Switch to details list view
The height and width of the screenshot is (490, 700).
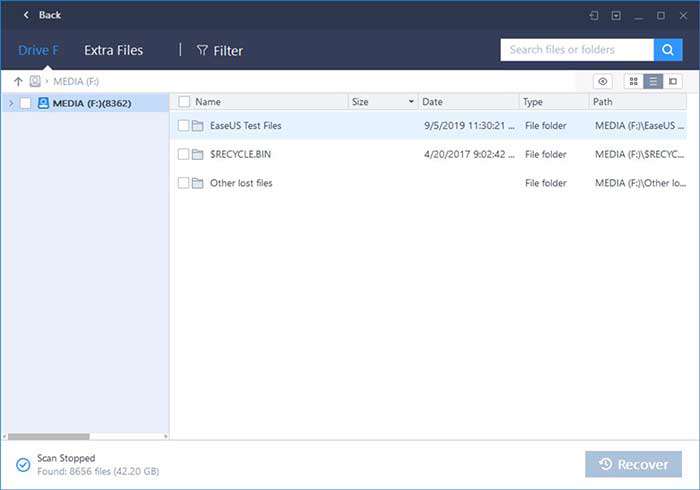pyautogui.click(x=653, y=81)
